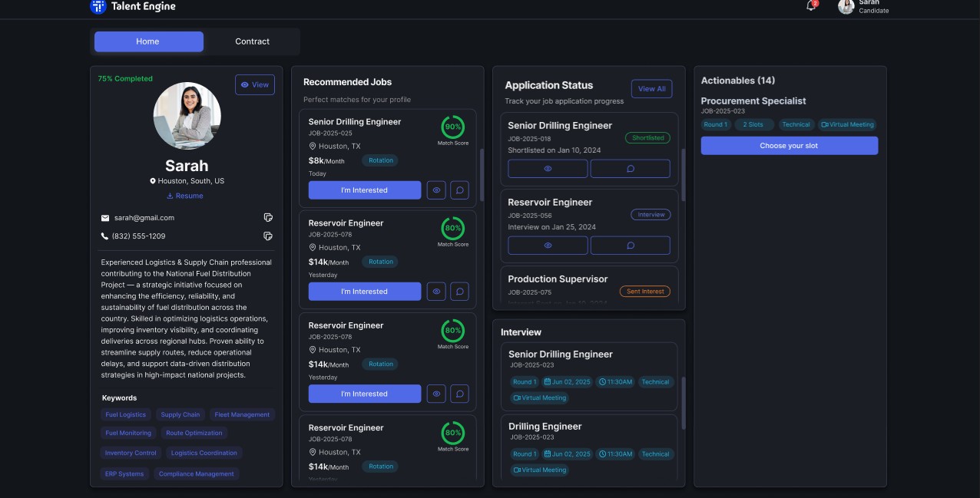This screenshot has width=980, height=498.
Task: Click the Supply Chain keyword tag
Action: (180, 415)
